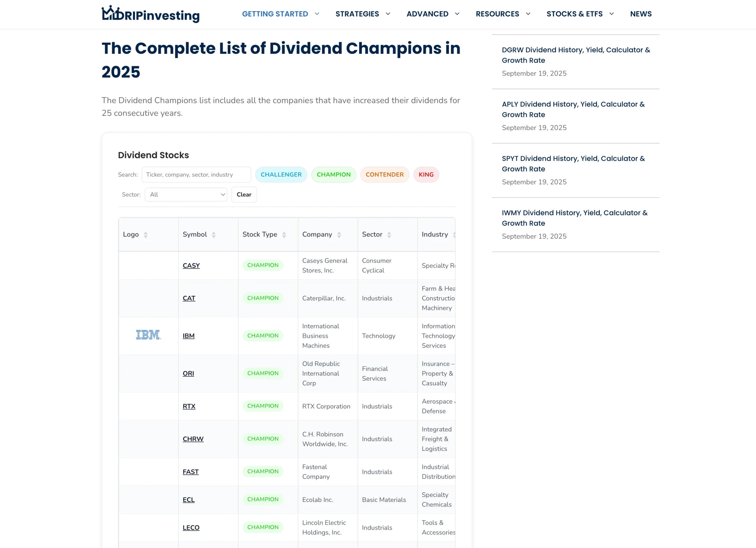Focus the ticker search input field
Viewport: 756px width, 548px height.
click(x=196, y=174)
